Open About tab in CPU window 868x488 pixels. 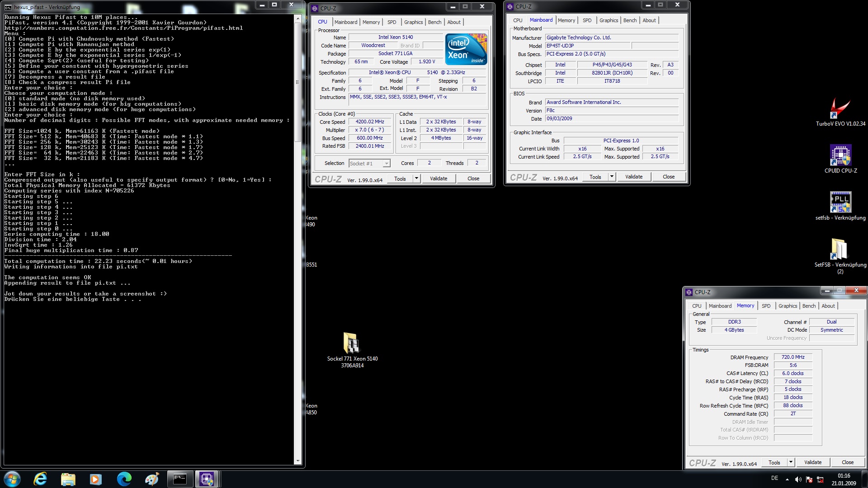tap(454, 22)
